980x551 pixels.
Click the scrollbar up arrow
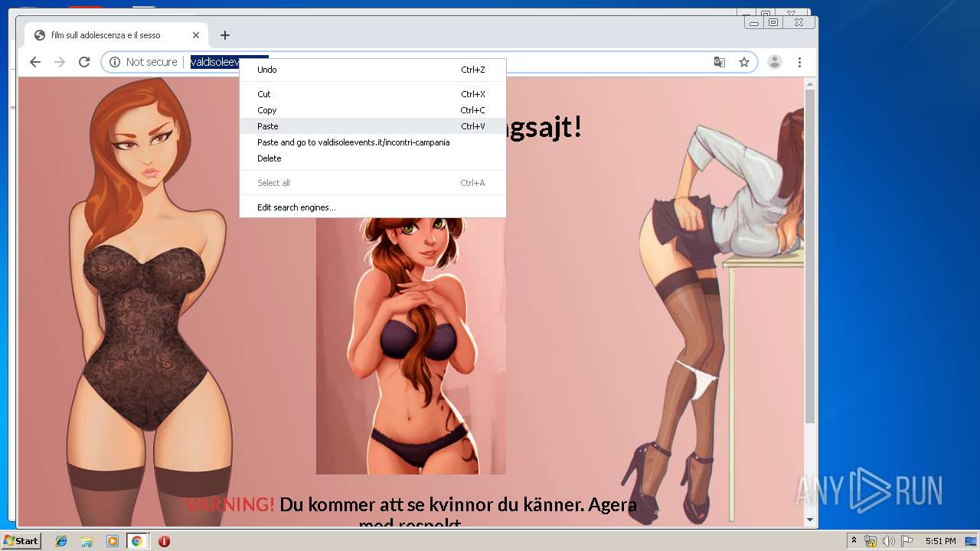(x=810, y=83)
